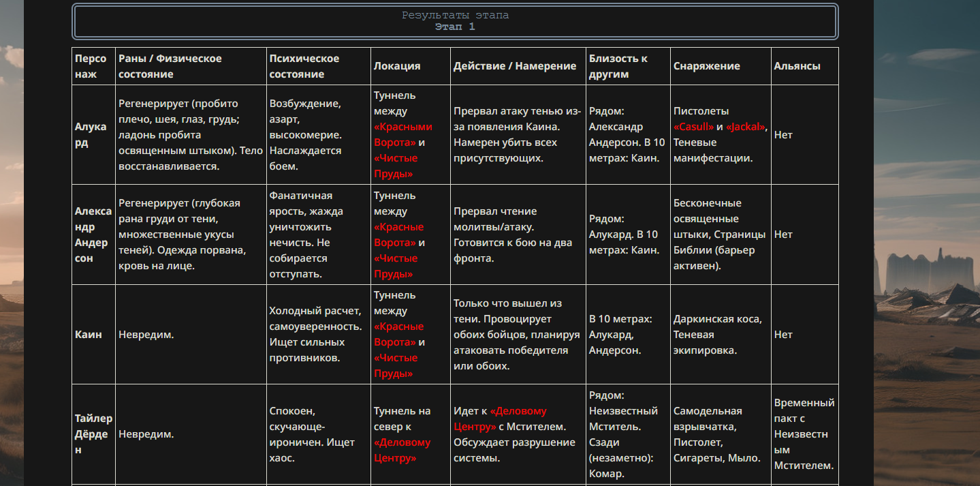Click the «Персонаж» column header
This screenshot has height=486, width=980.
pos(93,66)
